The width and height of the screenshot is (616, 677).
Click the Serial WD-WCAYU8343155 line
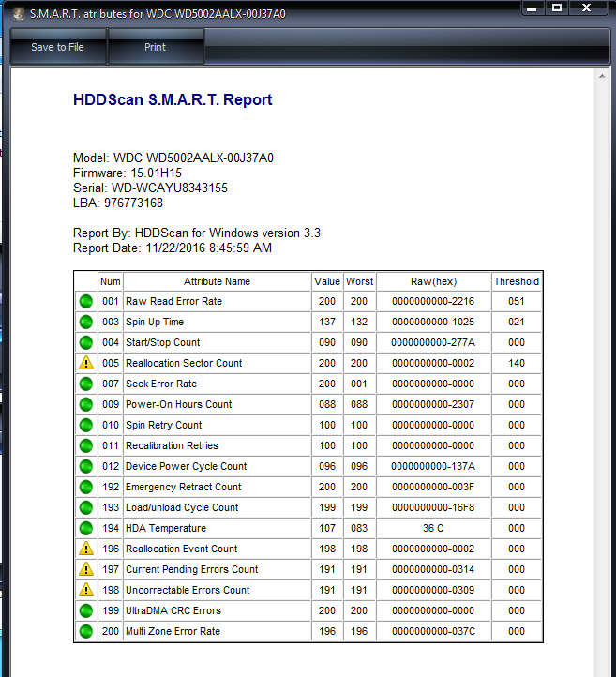(150, 188)
